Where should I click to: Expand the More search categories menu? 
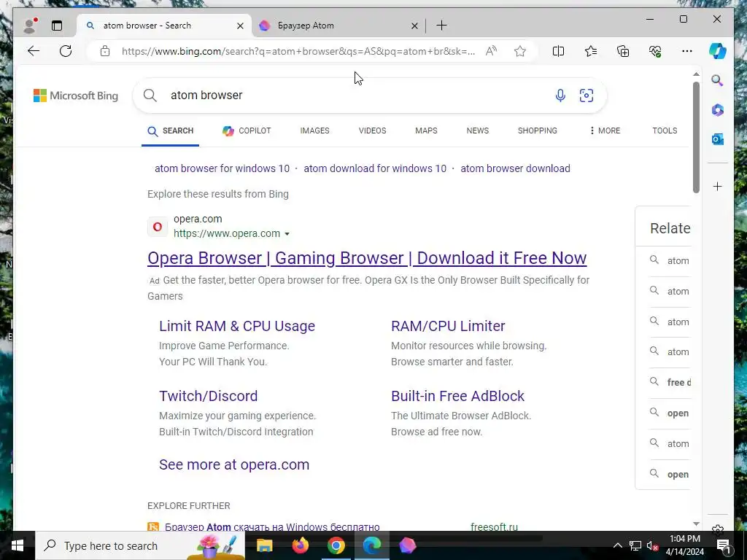[605, 131]
